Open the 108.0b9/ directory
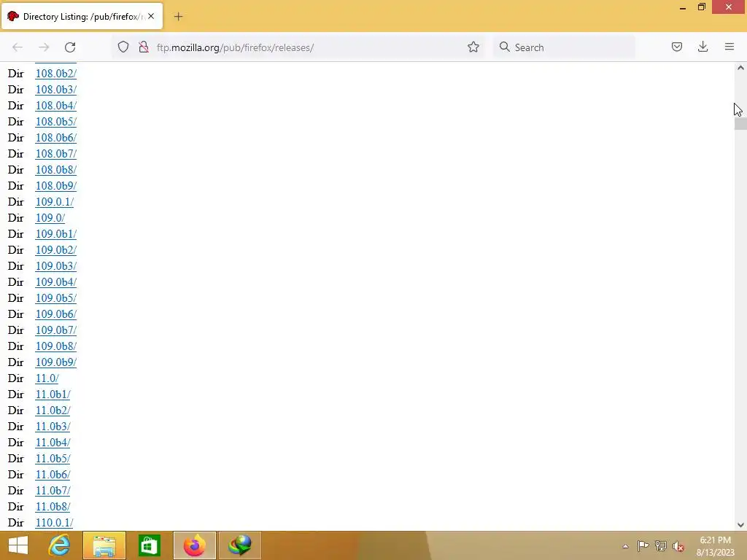Screen dimensions: 747x560 pyautogui.click(x=55, y=186)
